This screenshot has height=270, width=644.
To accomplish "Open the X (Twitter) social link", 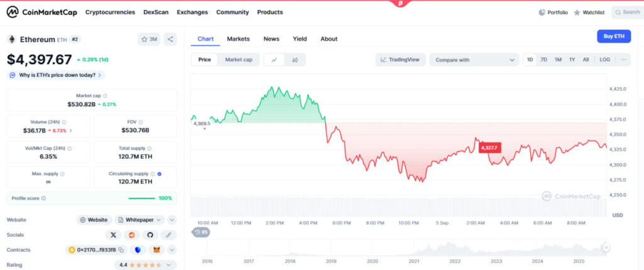I will pyautogui.click(x=113, y=235).
